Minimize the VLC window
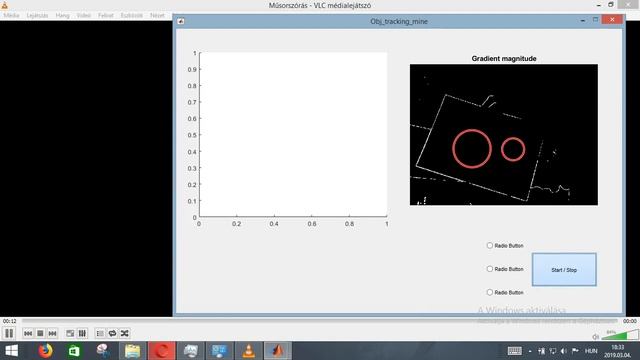Viewport: 640px width, 360px height. [x=599, y=5]
